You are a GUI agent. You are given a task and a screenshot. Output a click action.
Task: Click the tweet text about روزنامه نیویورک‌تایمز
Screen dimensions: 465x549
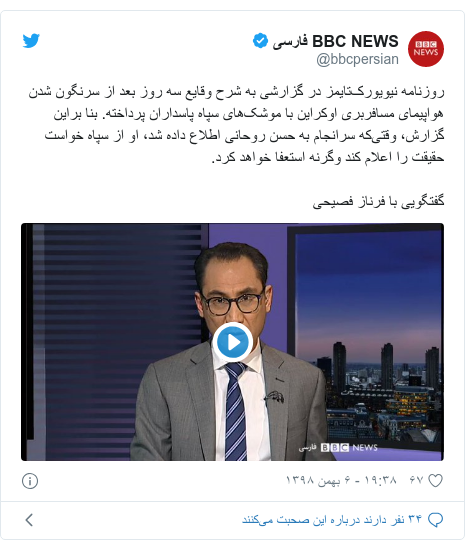click(x=236, y=124)
